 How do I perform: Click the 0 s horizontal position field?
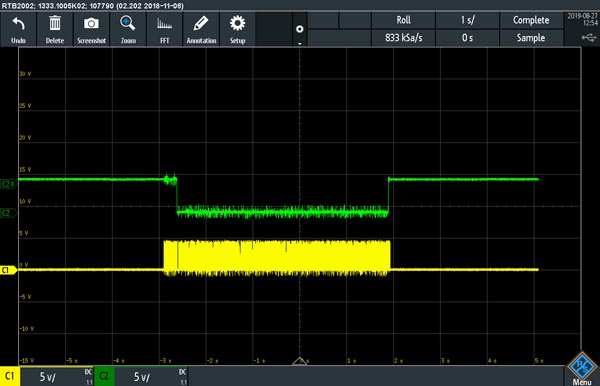point(467,37)
